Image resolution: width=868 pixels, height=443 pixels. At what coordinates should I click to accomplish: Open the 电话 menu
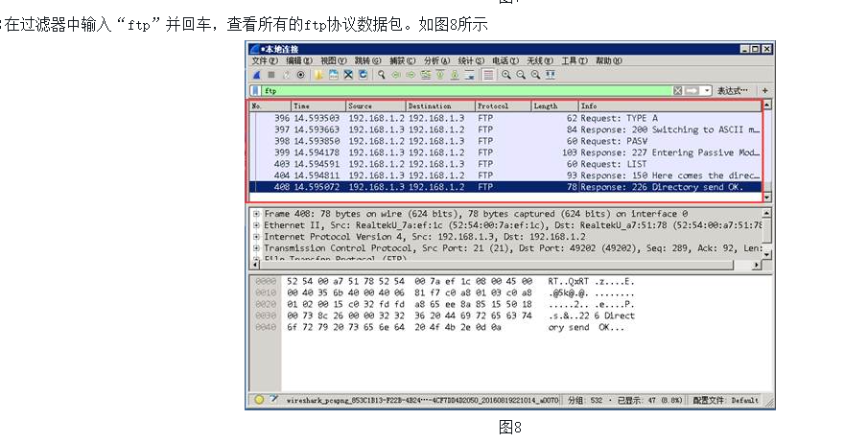(505, 60)
